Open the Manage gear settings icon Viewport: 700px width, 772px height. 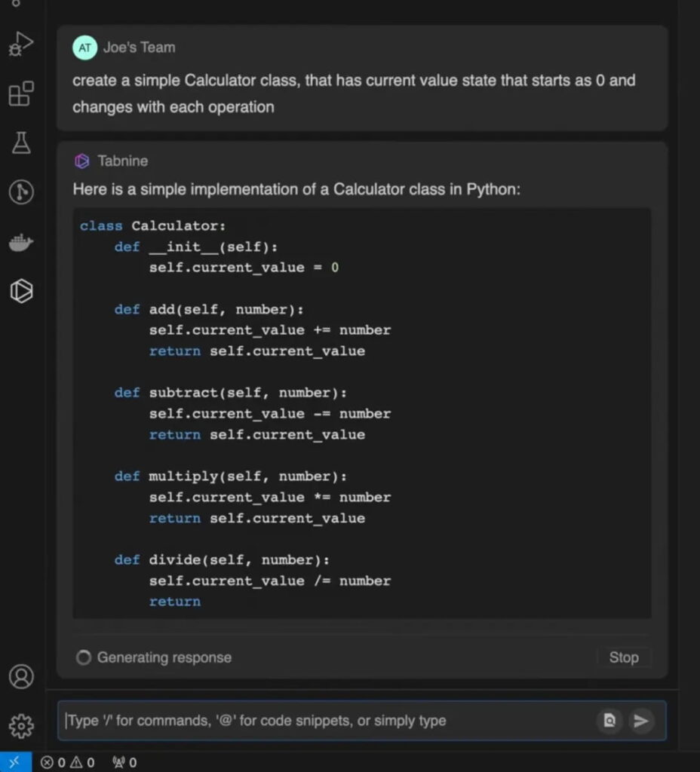tap(20, 726)
